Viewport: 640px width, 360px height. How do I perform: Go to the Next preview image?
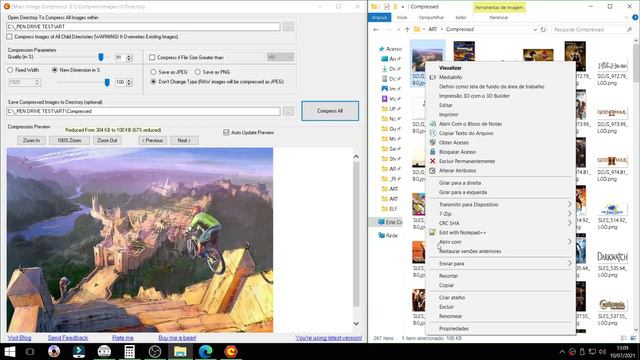point(184,140)
